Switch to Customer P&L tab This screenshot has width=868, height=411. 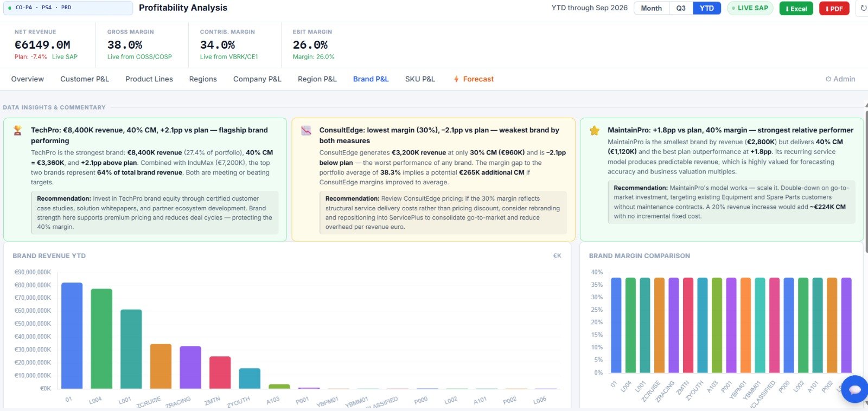pyautogui.click(x=85, y=79)
